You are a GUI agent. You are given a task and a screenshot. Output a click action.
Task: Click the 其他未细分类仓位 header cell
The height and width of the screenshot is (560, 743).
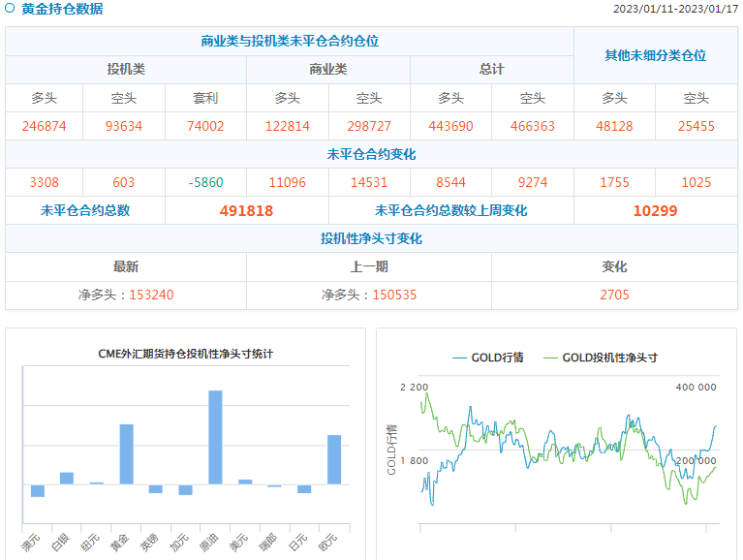(x=656, y=55)
